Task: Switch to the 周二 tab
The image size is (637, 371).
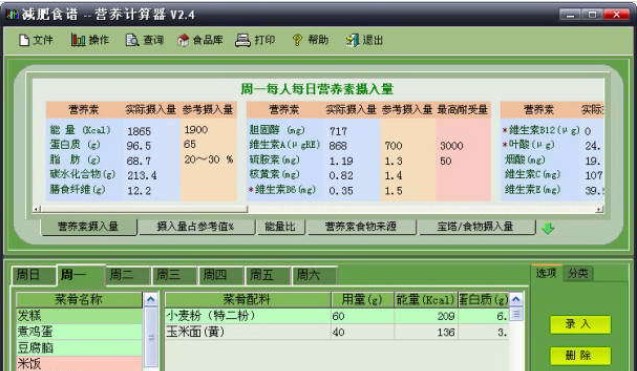Action: point(127,276)
